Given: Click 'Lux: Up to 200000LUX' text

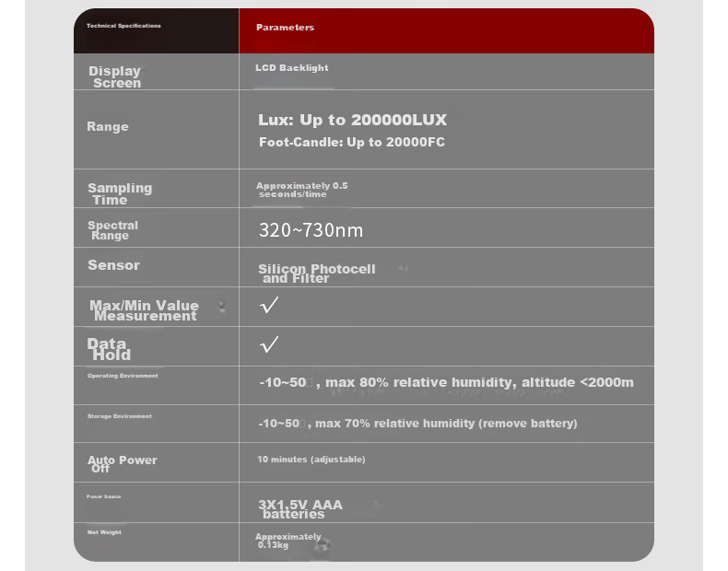Looking at the screenshot, I should [352, 120].
